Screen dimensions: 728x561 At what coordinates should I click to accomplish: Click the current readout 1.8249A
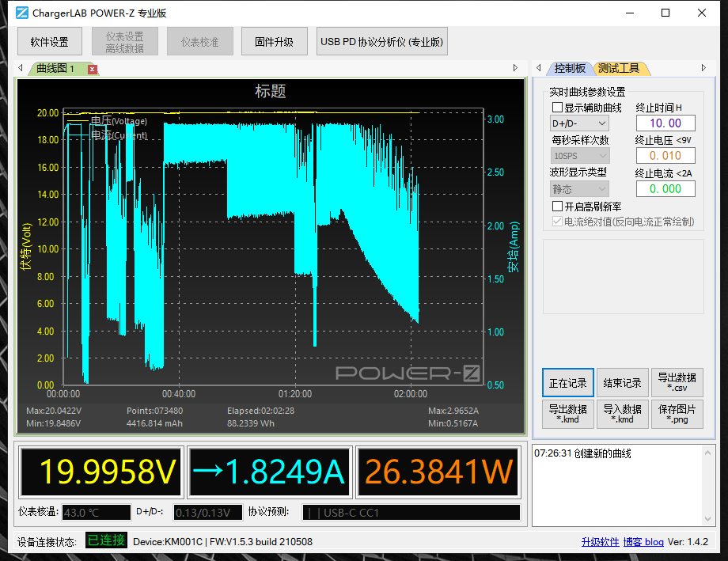point(270,472)
